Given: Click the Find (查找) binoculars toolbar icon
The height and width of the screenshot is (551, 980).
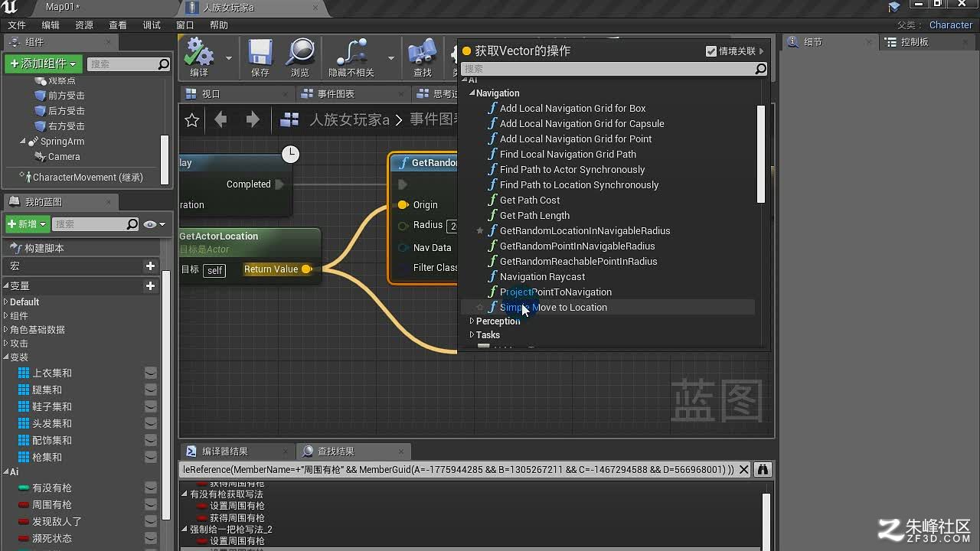Looking at the screenshot, I should (423, 53).
